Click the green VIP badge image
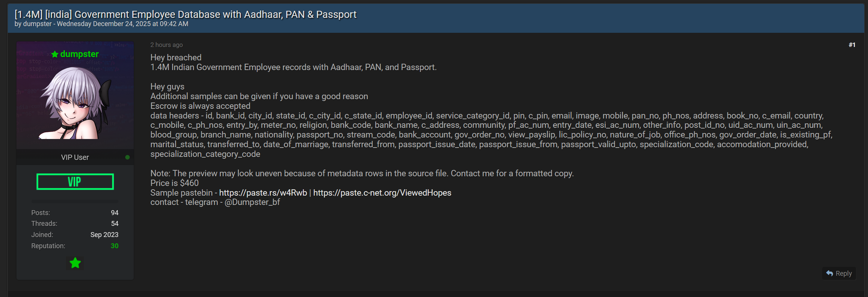 coord(75,182)
